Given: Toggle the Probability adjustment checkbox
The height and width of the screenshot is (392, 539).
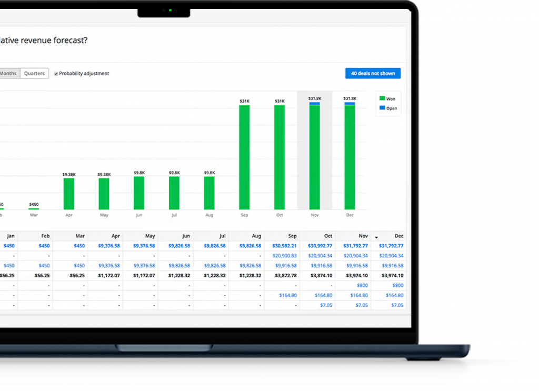Looking at the screenshot, I should coord(56,74).
